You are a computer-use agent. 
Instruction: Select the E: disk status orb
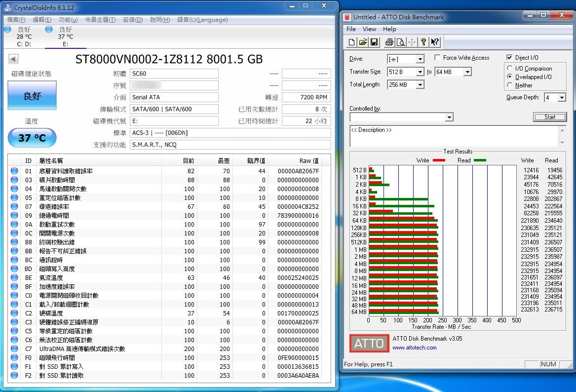click(49, 29)
